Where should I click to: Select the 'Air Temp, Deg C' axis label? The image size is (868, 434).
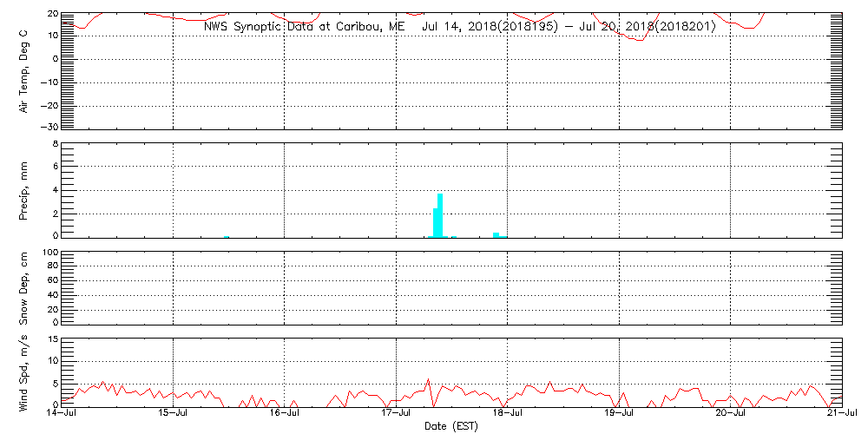pos(24,70)
